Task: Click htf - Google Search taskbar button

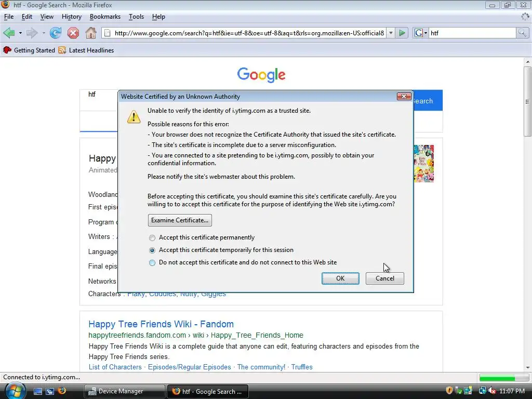Action: [208, 391]
